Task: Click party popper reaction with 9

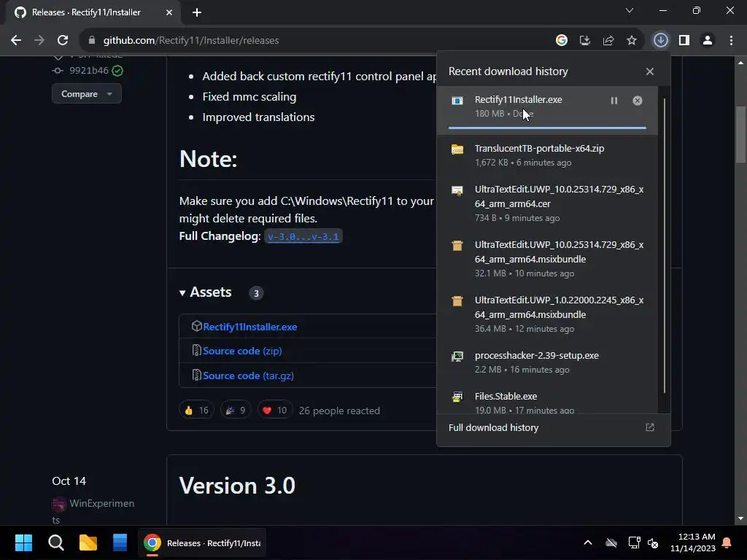Action: coord(236,410)
